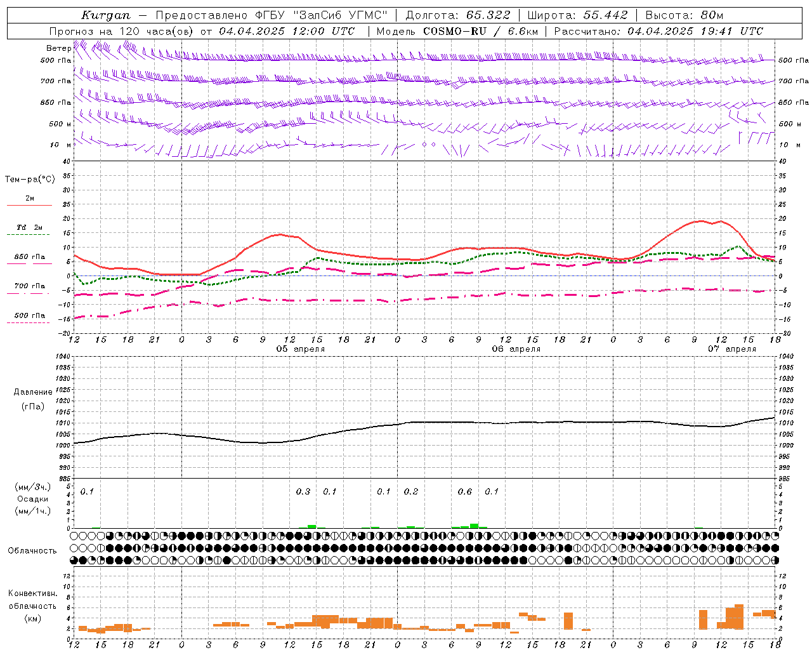Screen dimensions: 812x650
Task: Click the (км) unit label under convective cloudiness
Action: pyautogui.click(x=34, y=618)
